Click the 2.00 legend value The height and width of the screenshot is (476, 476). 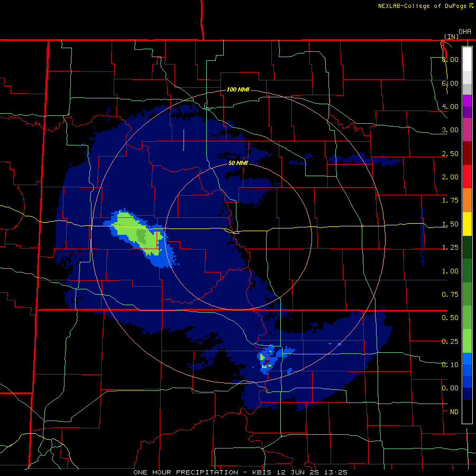point(450,177)
